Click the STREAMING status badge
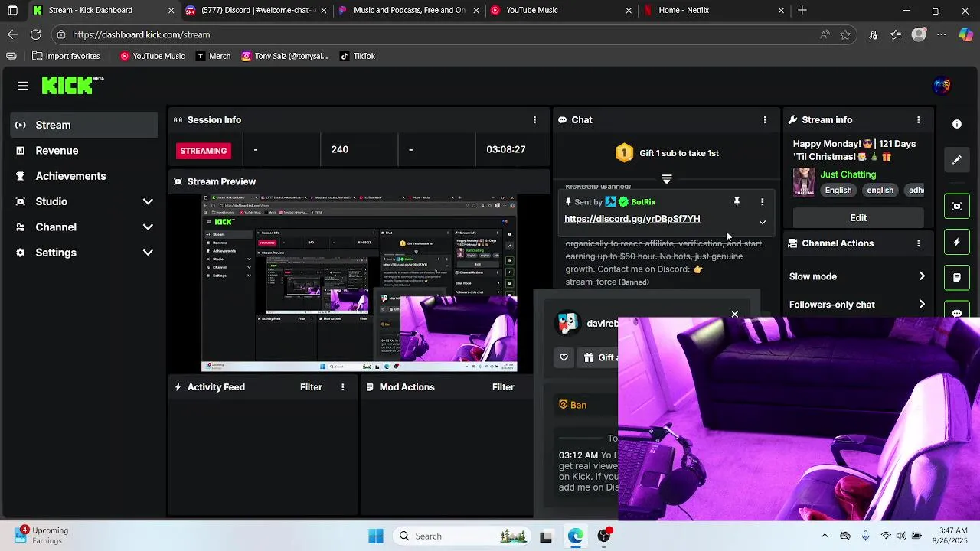This screenshot has height=551, width=980. [x=204, y=151]
